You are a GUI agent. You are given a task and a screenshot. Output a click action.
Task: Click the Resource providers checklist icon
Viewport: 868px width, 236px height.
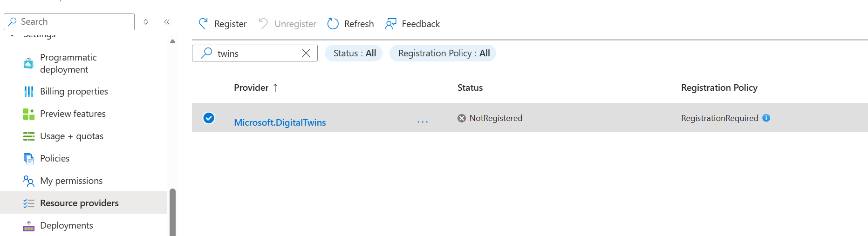coord(29,203)
